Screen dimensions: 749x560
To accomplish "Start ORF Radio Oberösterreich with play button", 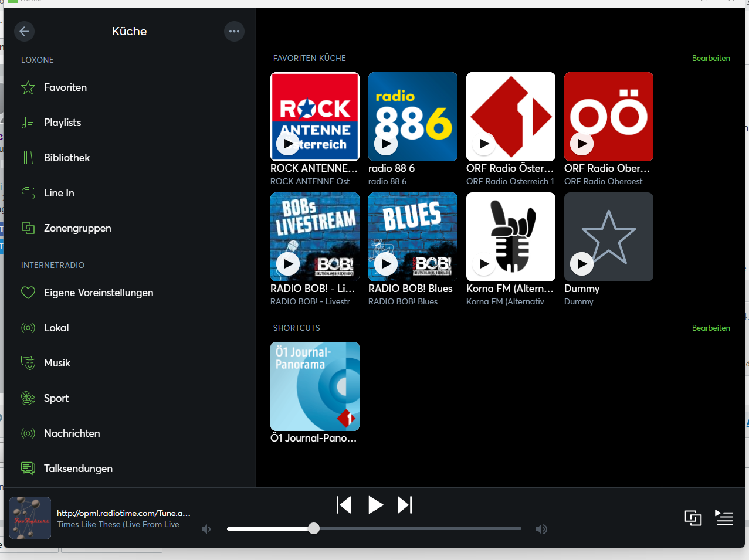I will pyautogui.click(x=582, y=144).
